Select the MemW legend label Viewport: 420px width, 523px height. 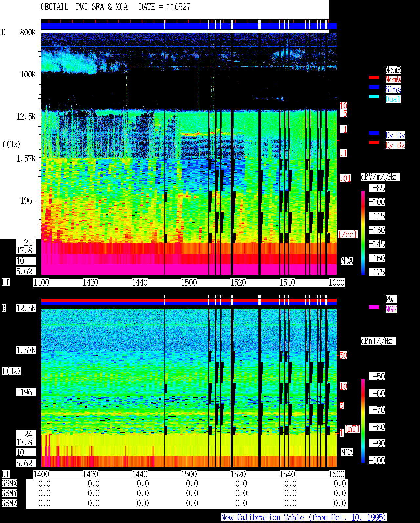click(393, 79)
